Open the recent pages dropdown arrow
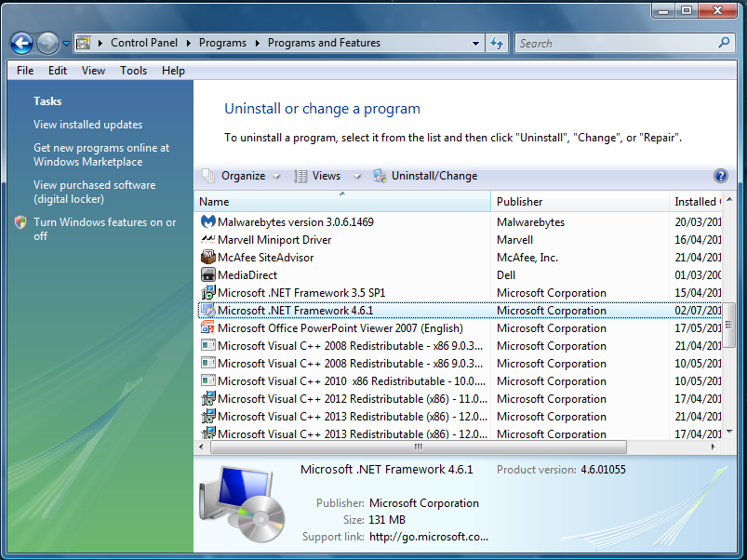 point(66,44)
